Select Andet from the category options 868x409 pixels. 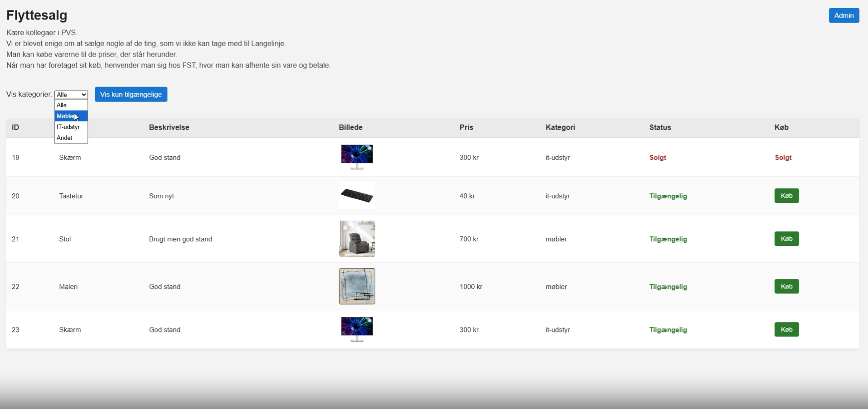tap(71, 138)
